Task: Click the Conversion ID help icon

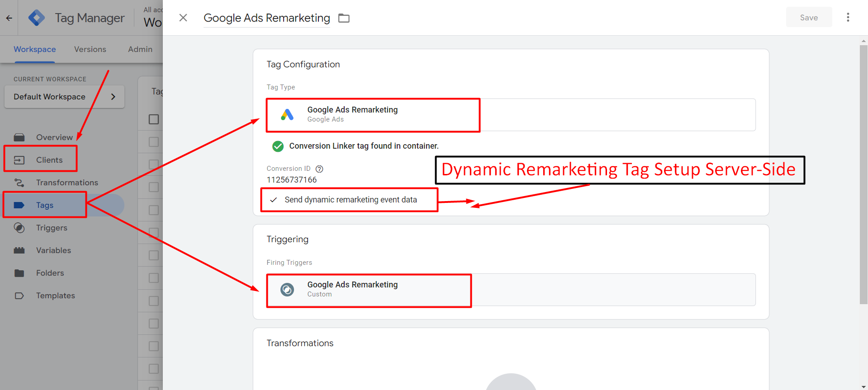Action: point(319,169)
